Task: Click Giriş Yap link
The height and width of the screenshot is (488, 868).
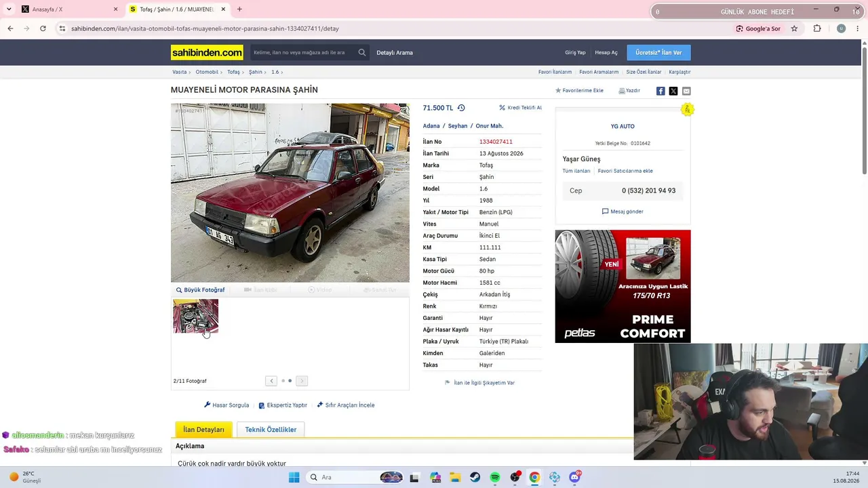Action: [x=575, y=52]
